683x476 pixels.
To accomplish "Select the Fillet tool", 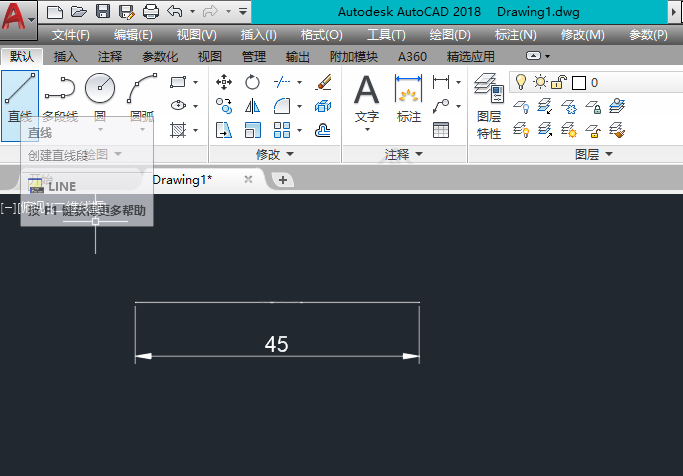I will (282, 106).
